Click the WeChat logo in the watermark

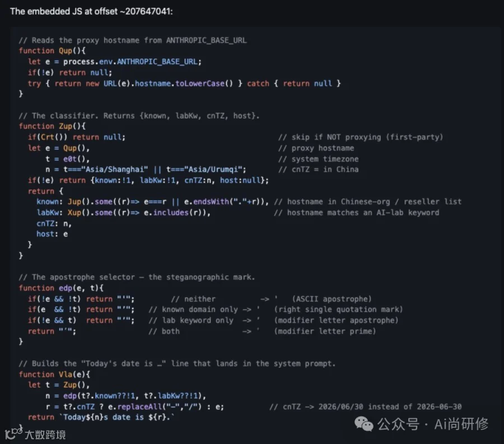pos(363,424)
